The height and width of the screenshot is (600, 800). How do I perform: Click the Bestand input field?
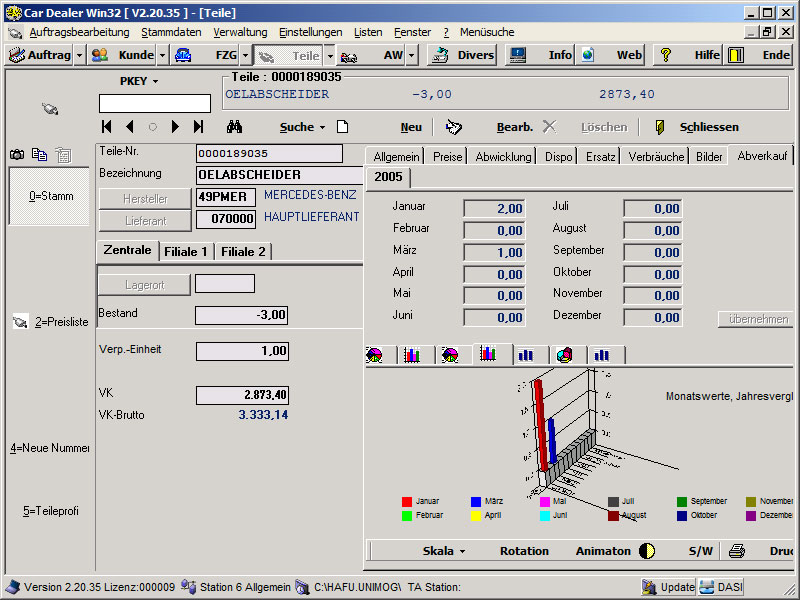241,315
